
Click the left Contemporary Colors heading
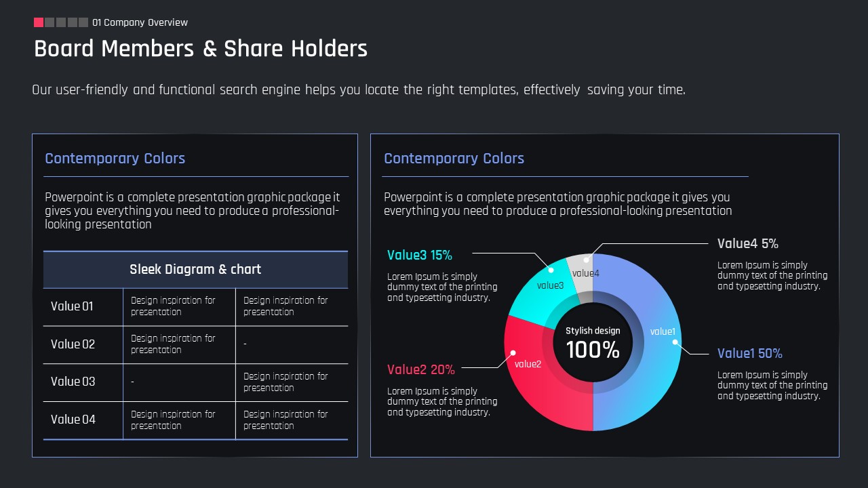click(x=115, y=159)
